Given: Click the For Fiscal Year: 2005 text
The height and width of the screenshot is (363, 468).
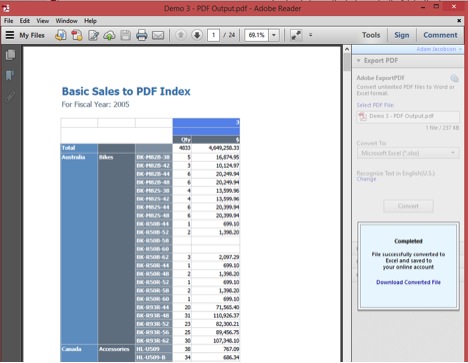Looking at the screenshot, I should click(95, 104).
